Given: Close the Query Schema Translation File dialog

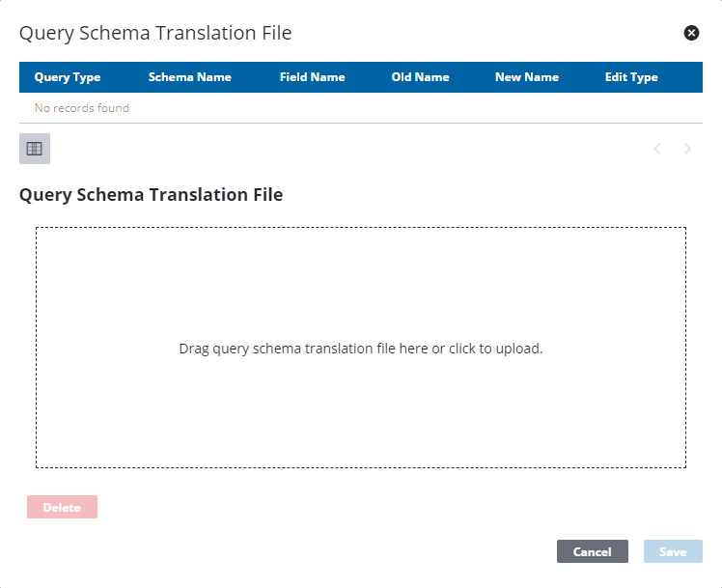Looking at the screenshot, I should click(x=691, y=33).
